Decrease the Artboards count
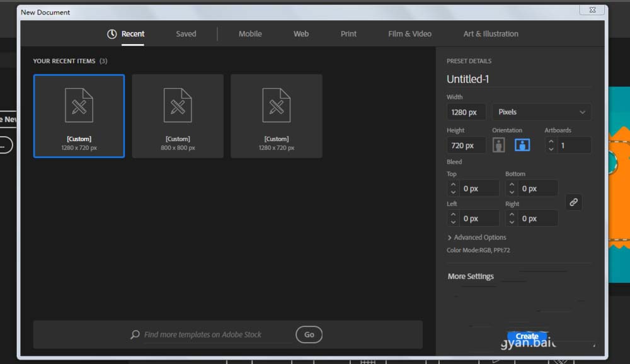This screenshot has height=364, width=630. pos(551,149)
